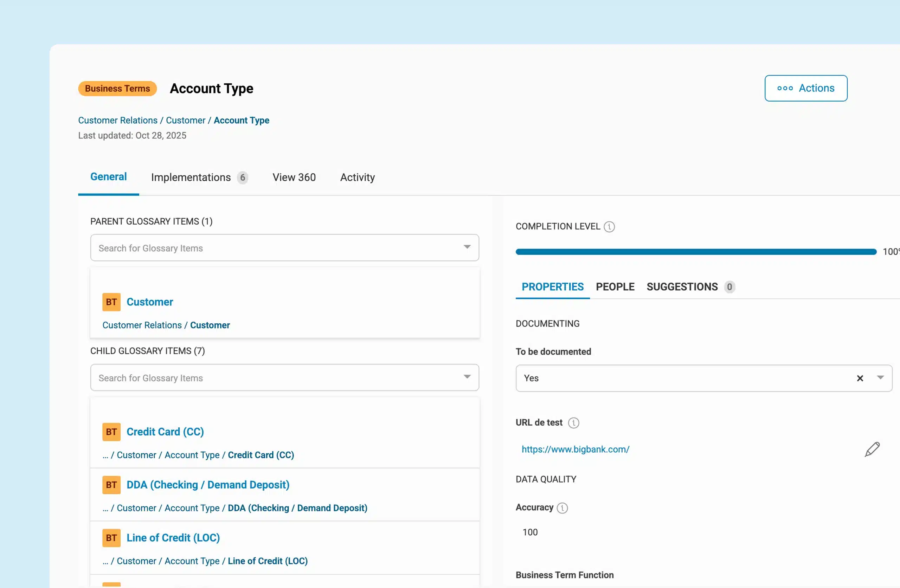
Task: Click bold Customer in parent card path
Action: (x=210, y=325)
